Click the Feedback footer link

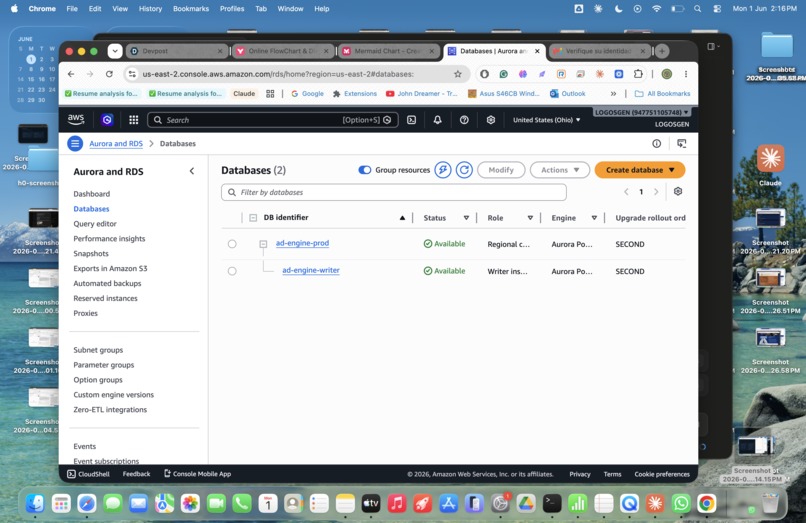(136, 474)
